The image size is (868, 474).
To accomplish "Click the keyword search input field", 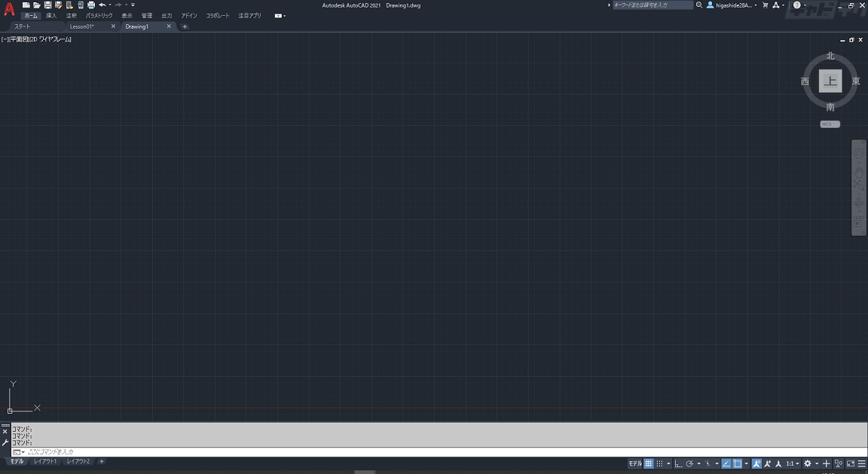I will (x=652, y=5).
